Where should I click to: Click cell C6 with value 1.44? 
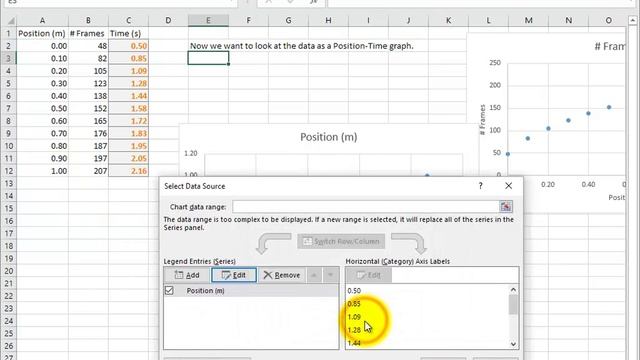click(x=129, y=96)
